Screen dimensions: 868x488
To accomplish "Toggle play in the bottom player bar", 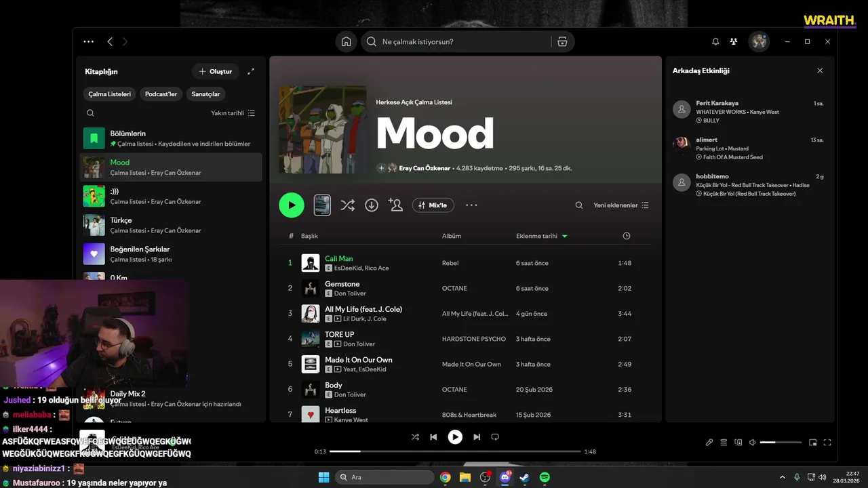I will (x=455, y=437).
